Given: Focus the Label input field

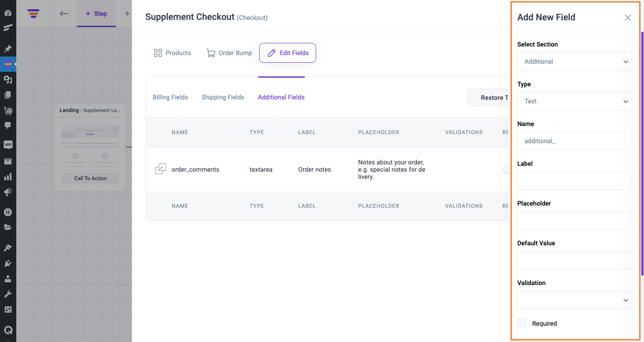Looking at the screenshot, I should click(x=574, y=181).
